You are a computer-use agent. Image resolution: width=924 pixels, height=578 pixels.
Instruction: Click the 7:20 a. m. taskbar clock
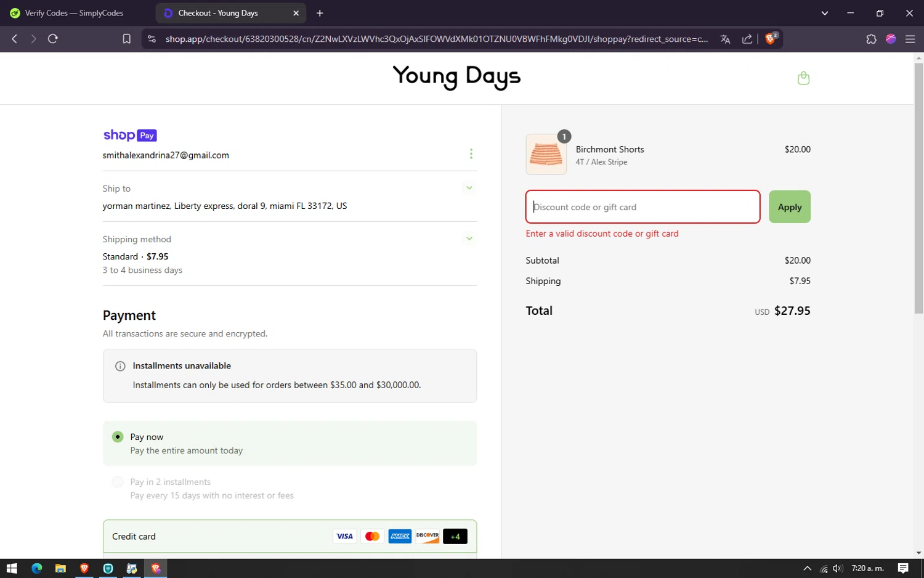867,568
